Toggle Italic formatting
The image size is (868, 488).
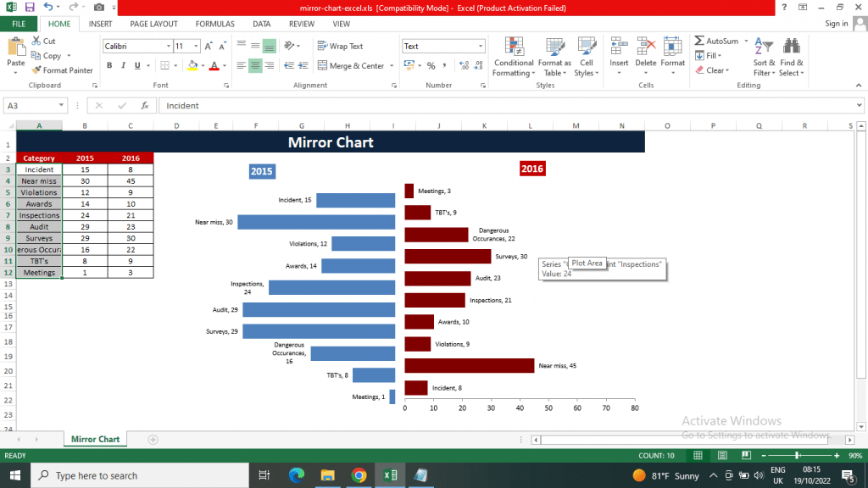pyautogui.click(x=123, y=65)
